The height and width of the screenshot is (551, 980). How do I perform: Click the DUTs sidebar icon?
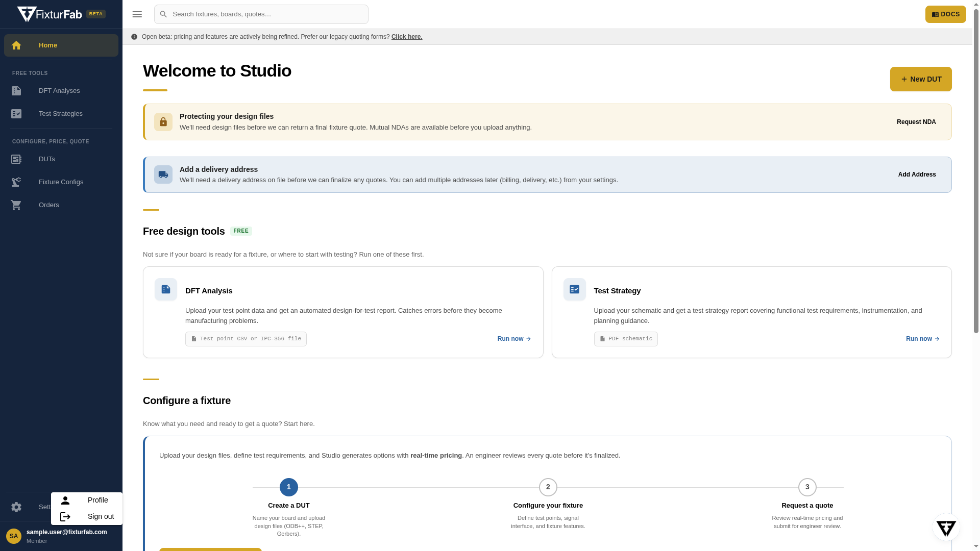16,159
